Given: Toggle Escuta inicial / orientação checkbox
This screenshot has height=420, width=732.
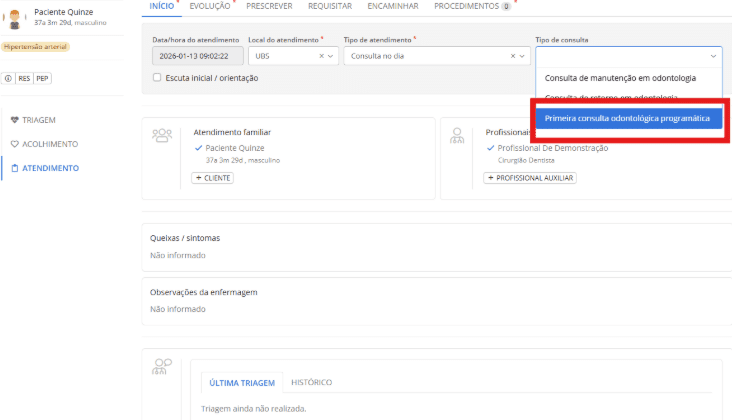Looking at the screenshot, I should pyautogui.click(x=157, y=77).
